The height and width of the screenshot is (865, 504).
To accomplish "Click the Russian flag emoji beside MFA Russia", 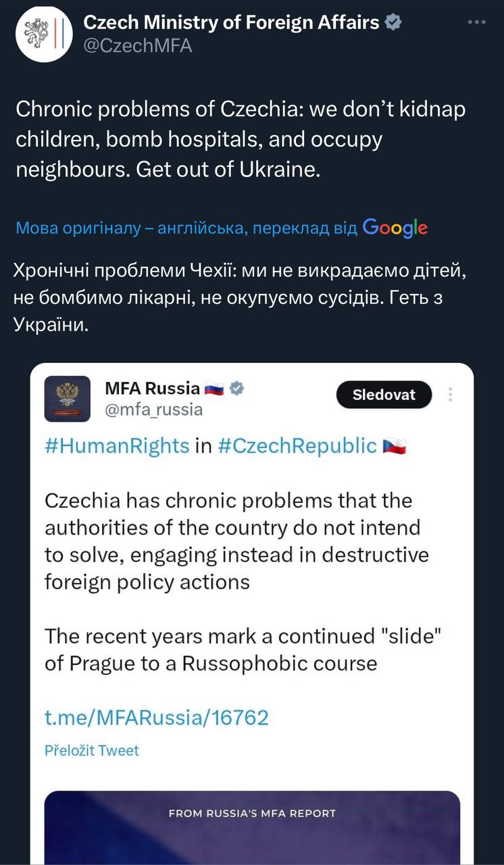I will pos(214,389).
